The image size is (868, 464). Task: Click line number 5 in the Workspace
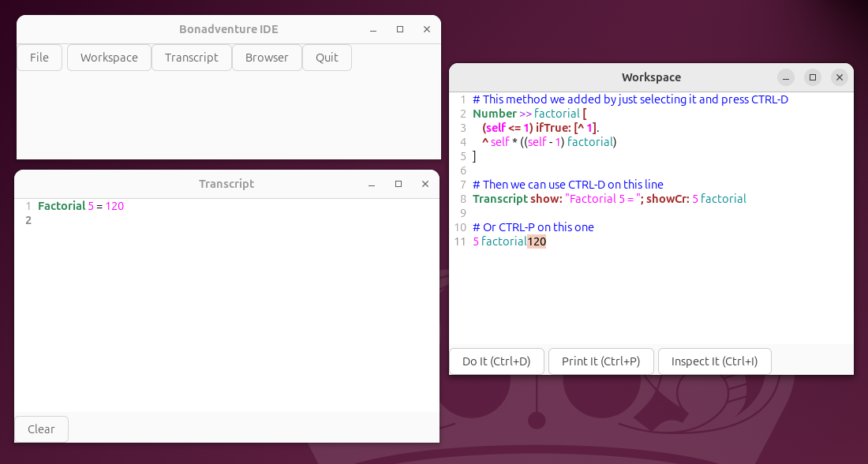coord(462,155)
